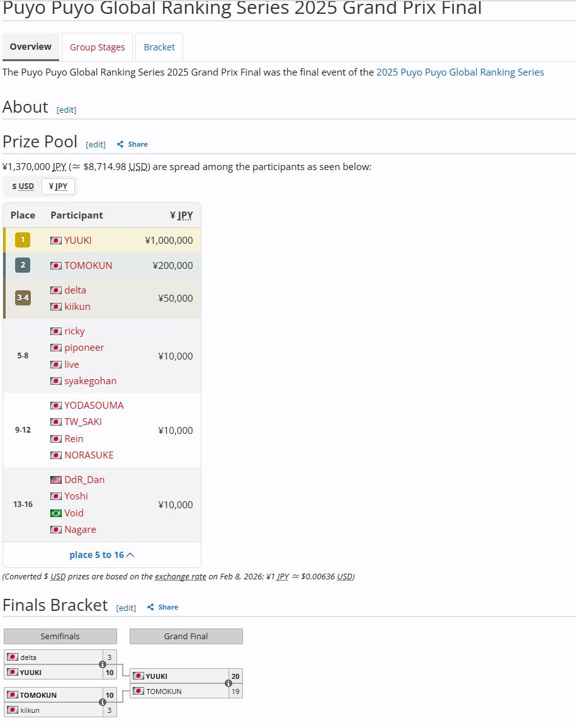This screenshot has height=728, width=576.
Task: Click the Japan flag next to NORASUKE
Action: (x=55, y=455)
